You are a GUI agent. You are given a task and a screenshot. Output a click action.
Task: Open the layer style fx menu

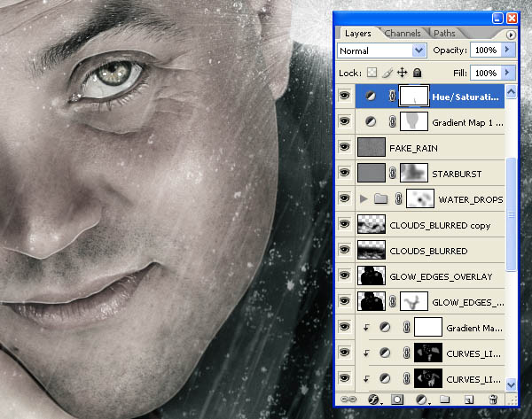point(374,400)
